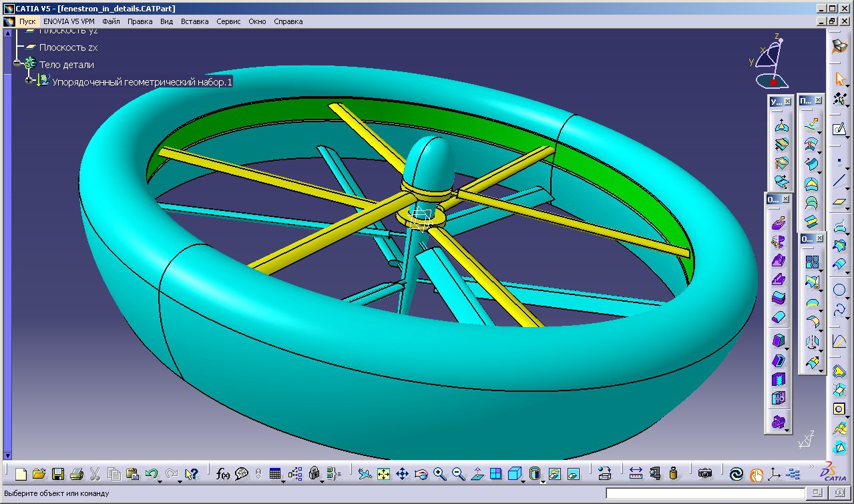Click the Zoom In magnifier icon
Image resolution: width=854 pixels, height=504 pixels.
click(439, 474)
